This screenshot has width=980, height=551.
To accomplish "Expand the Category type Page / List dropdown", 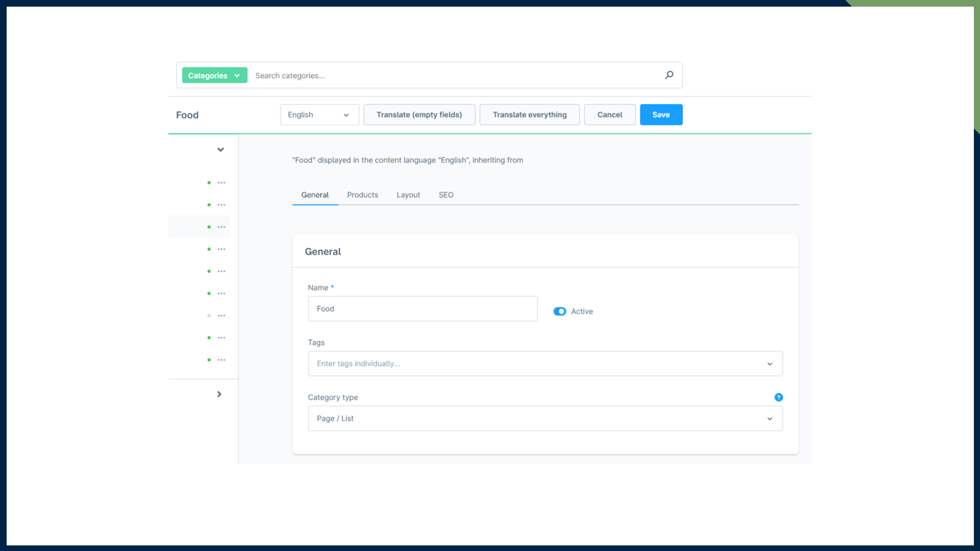I will [545, 418].
